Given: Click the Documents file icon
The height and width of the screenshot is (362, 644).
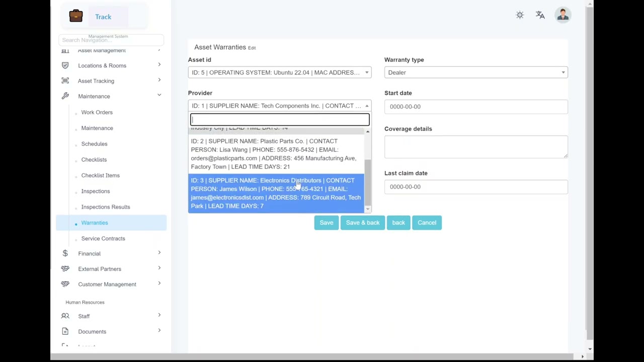Looking at the screenshot, I should [x=65, y=331].
